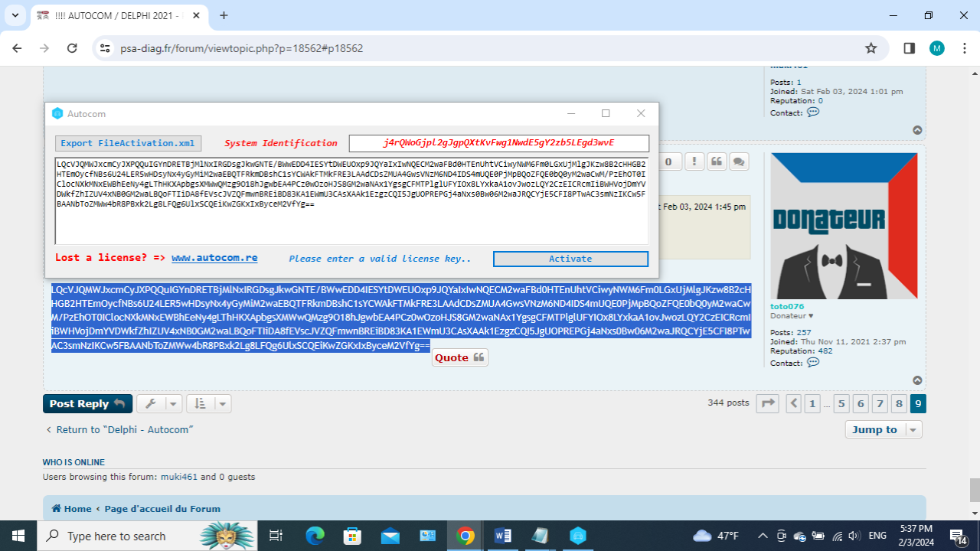The width and height of the screenshot is (980, 551).
Task: Go back to the previous page in Chrome
Action: [18, 48]
